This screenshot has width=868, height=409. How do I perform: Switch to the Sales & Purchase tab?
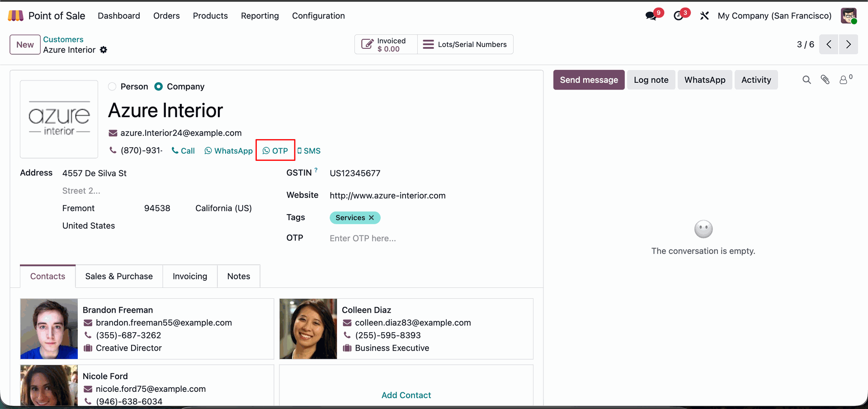click(119, 276)
